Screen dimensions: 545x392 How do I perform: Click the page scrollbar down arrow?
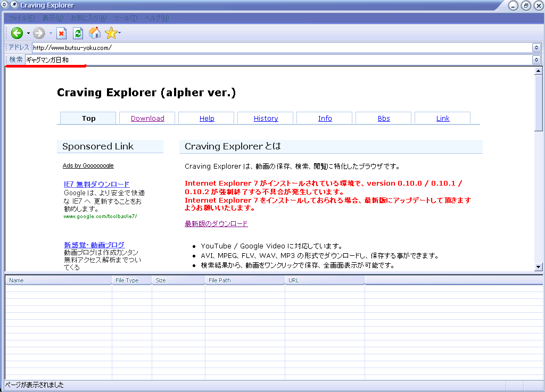(x=538, y=266)
